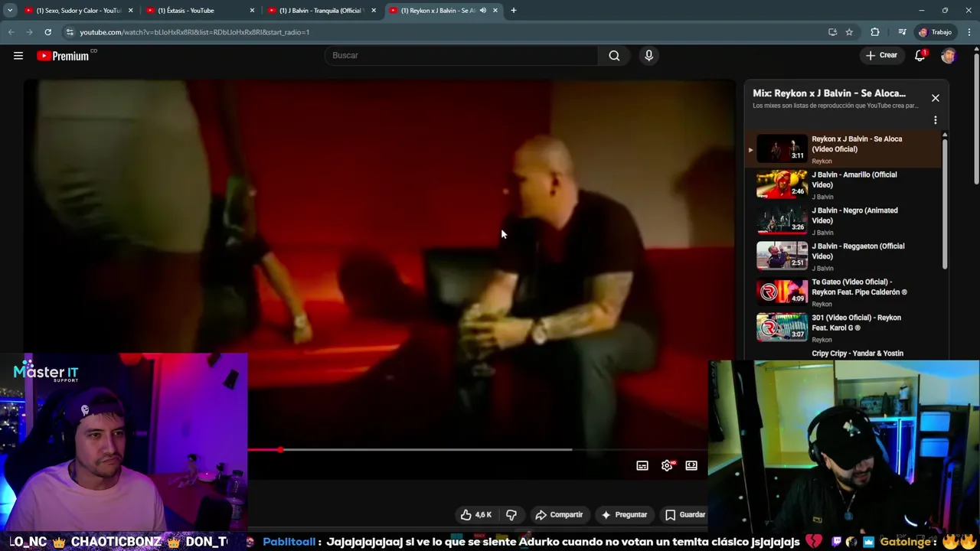Play J Balvin - Negro (Animated Video) thumbnail
980x551 pixels.
tap(782, 220)
